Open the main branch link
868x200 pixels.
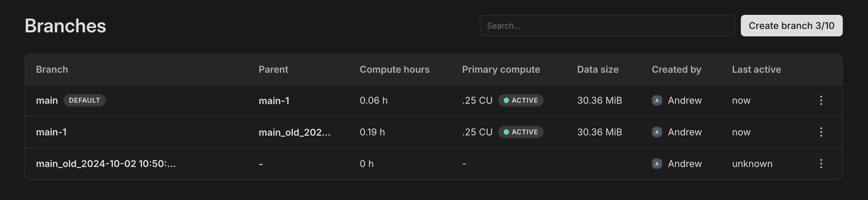point(47,100)
